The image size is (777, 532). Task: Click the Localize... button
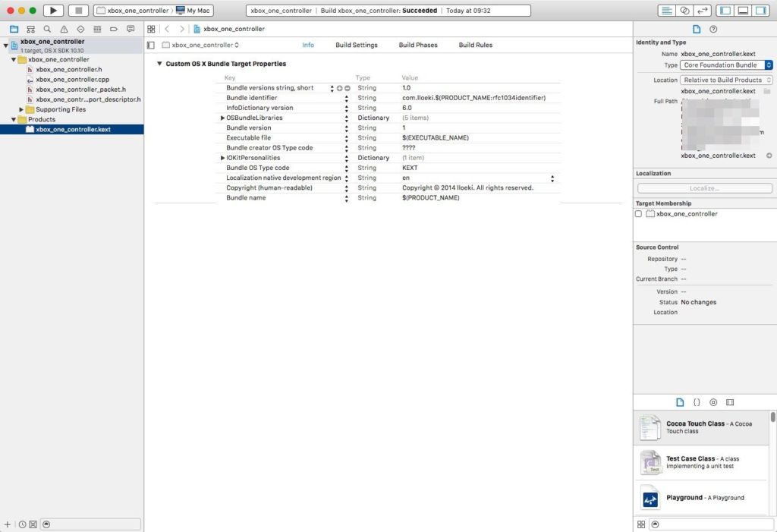tap(705, 188)
